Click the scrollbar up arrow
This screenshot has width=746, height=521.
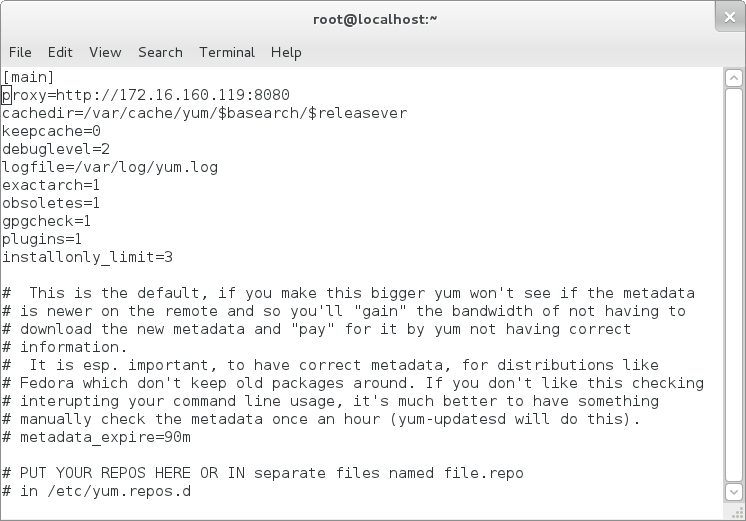[x=734, y=78]
